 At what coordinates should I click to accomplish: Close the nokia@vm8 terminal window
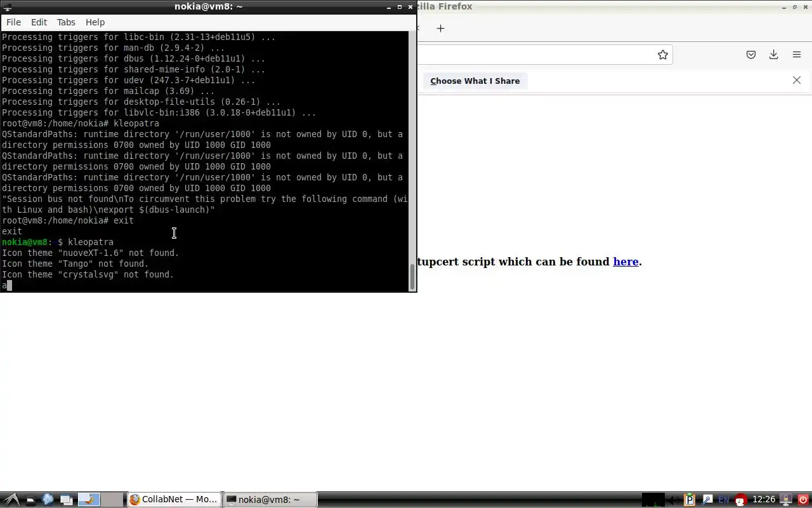pyautogui.click(x=410, y=7)
